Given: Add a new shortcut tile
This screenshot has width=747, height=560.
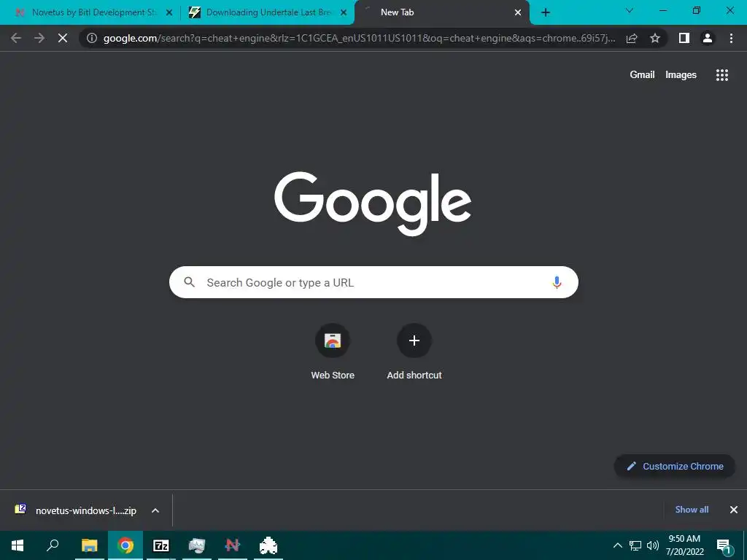Looking at the screenshot, I should [x=414, y=351].
